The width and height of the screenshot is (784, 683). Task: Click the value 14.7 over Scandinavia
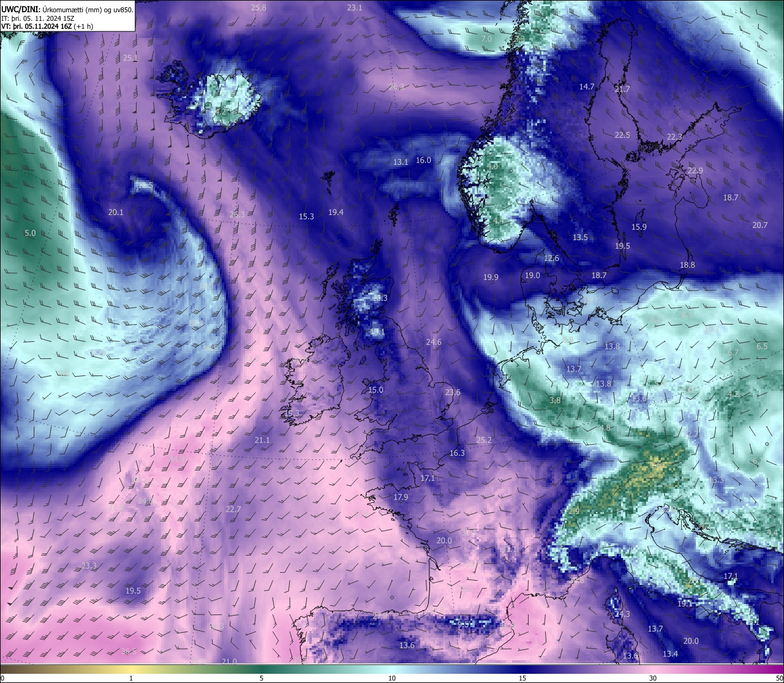pyautogui.click(x=587, y=87)
